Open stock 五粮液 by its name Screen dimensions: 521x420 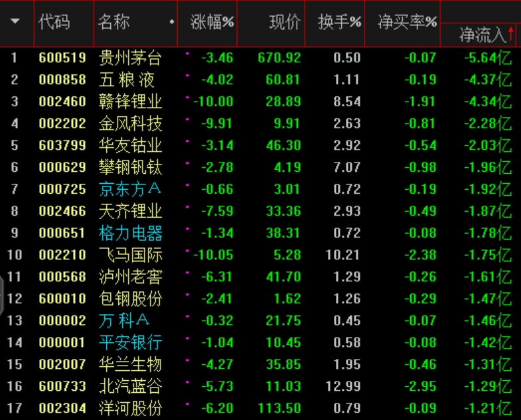(127, 80)
